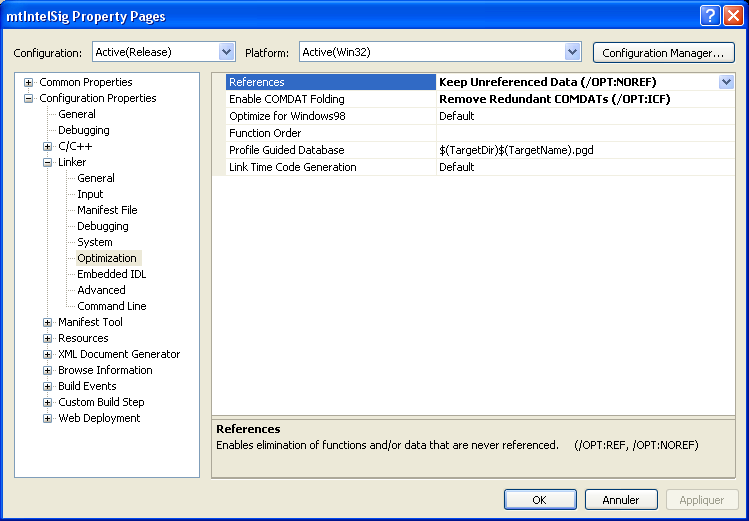Collapse the Linker node
This screenshot has height=521, width=749.
[x=47, y=162]
